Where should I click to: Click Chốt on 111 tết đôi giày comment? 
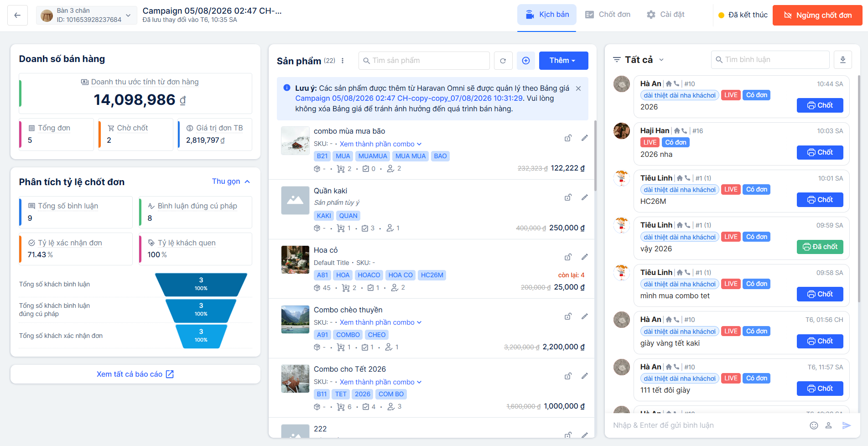[820, 389]
